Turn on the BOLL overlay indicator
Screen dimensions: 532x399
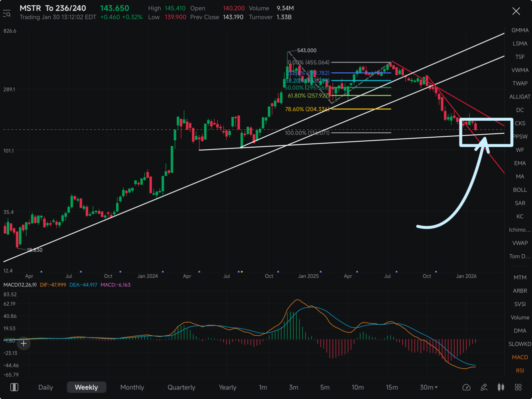pos(520,190)
